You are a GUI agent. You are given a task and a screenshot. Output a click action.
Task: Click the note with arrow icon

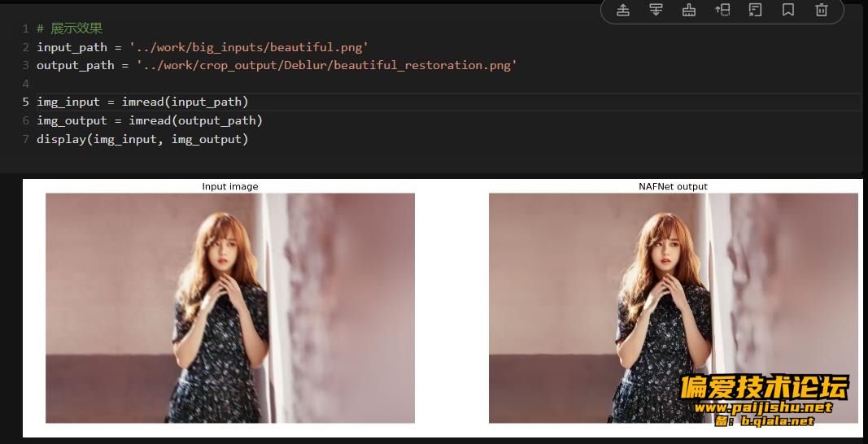click(x=755, y=10)
